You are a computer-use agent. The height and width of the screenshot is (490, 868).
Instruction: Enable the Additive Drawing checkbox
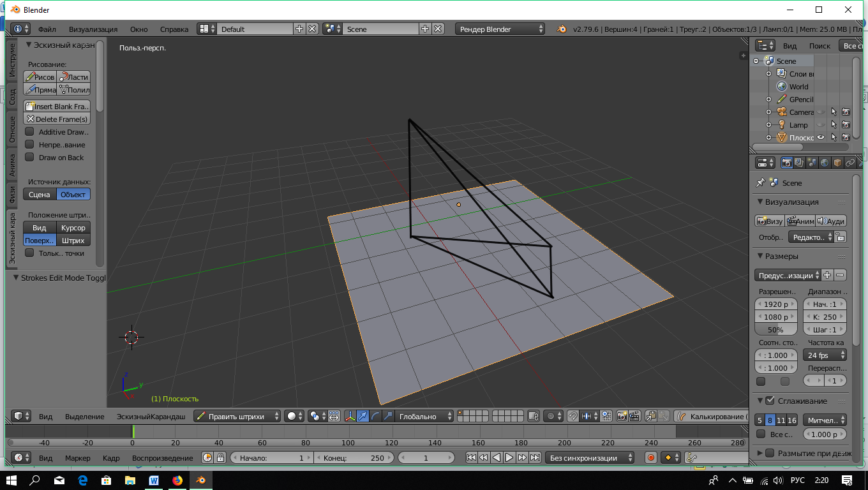(x=29, y=132)
